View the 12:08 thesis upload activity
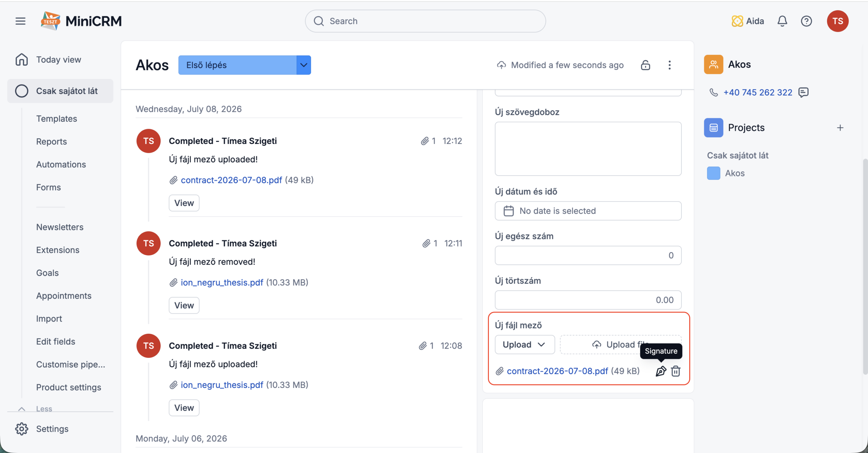Viewport: 868px width, 453px height. [x=184, y=408]
